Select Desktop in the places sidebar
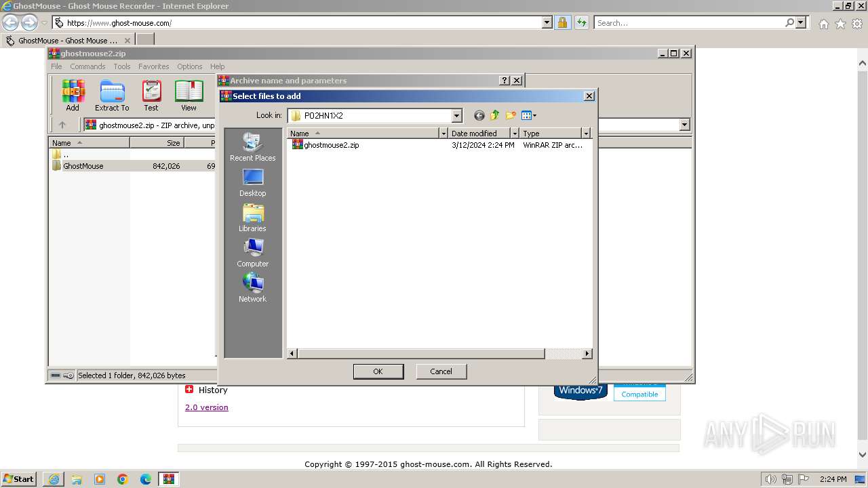The height and width of the screenshot is (488, 868). pyautogui.click(x=253, y=182)
